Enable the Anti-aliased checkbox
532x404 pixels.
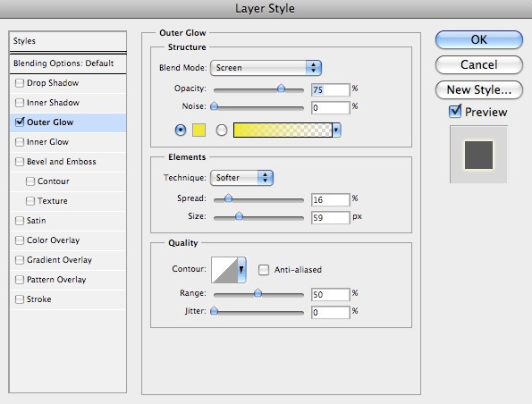264,270
